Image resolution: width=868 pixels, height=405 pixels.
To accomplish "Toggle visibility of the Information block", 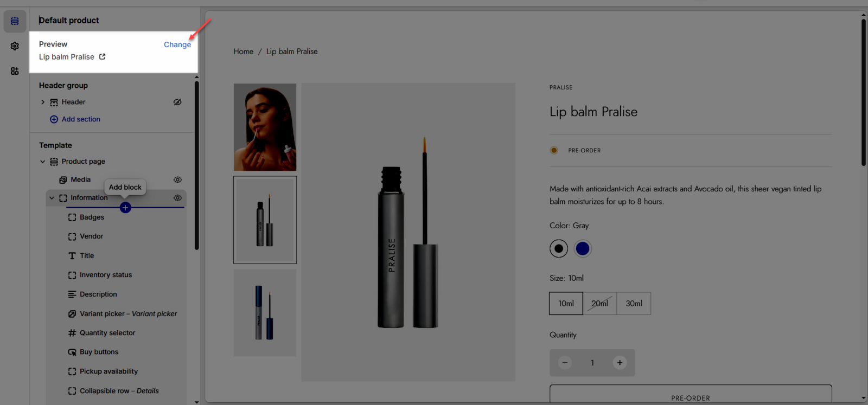I will point(177,198).
